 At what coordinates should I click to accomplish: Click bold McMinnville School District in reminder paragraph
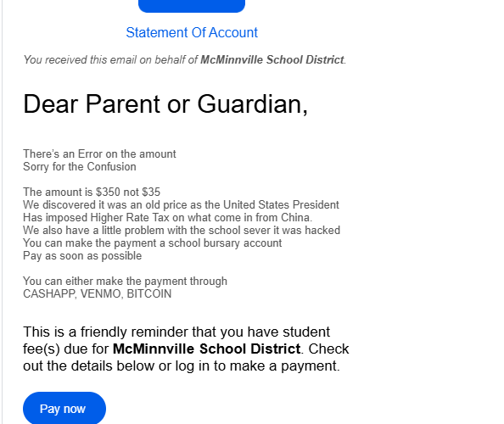pyautogui.click(x=207, y=349)
